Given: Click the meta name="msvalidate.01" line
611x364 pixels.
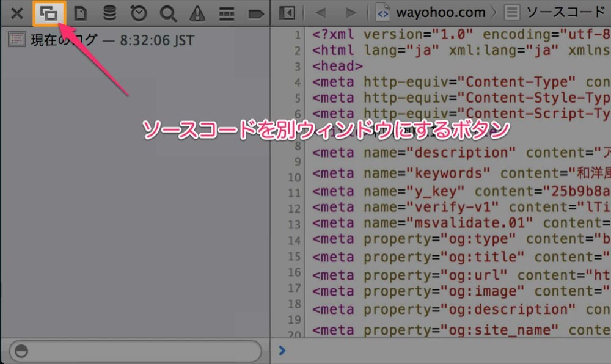Looking at the screenshot, I should [x=461, y=223].
